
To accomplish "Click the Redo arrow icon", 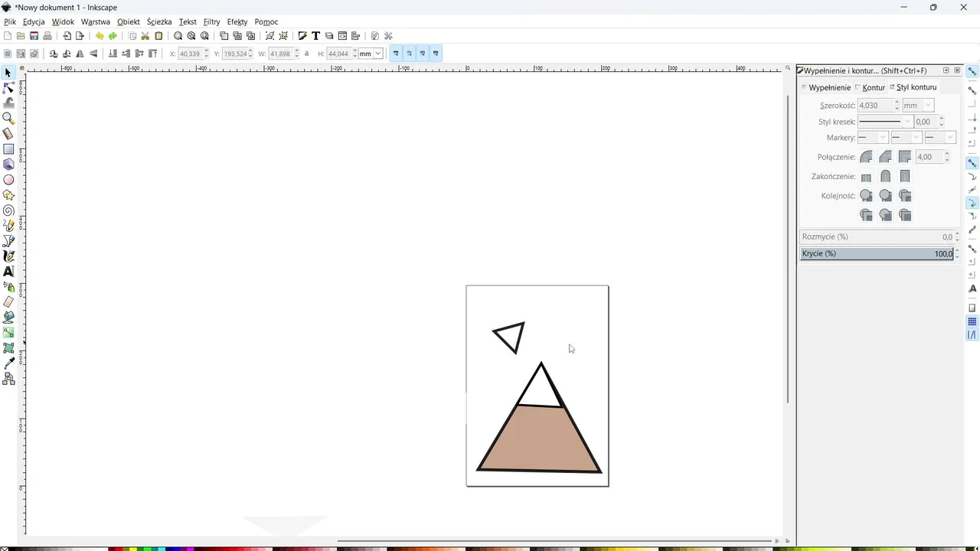I will tap(113, 36).
